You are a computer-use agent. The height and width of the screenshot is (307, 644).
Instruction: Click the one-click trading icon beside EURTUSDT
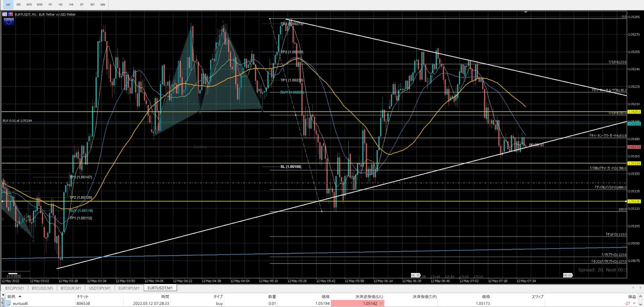click(x=5, y=15)
